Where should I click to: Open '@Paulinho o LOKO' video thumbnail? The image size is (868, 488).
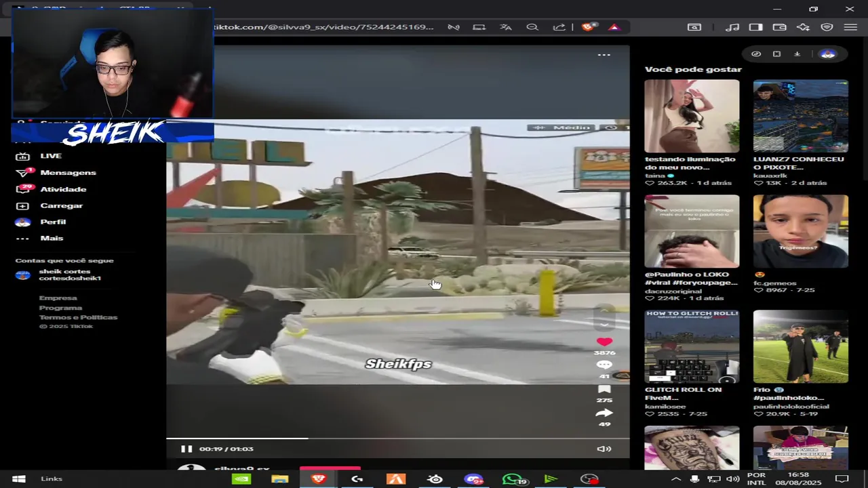pos(692,231)
